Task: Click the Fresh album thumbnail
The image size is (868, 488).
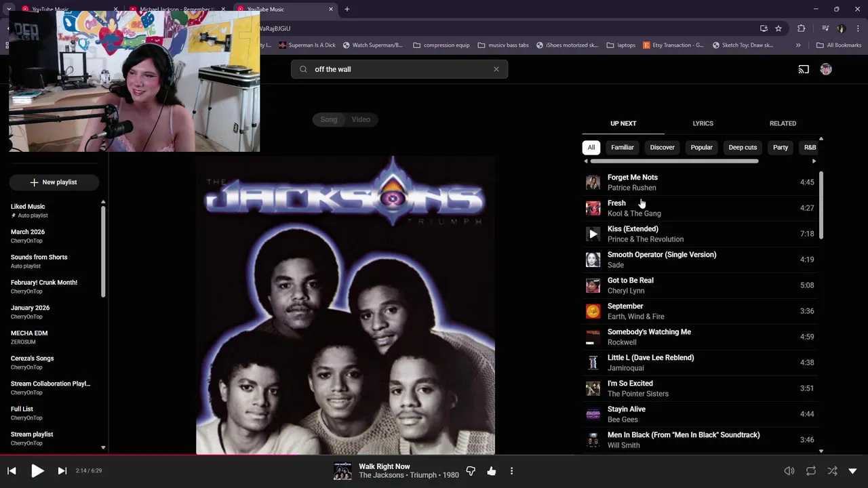Action: pos(593,208)
